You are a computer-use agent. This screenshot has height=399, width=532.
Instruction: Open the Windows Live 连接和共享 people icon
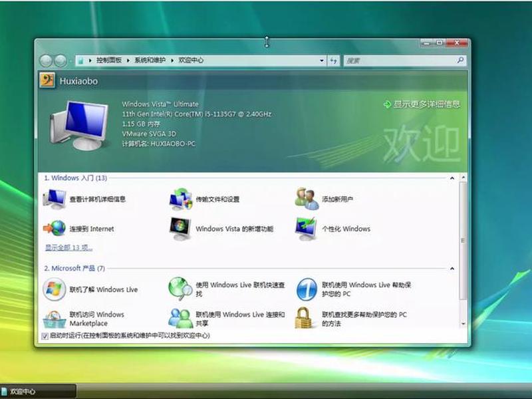[x=180, y=319]
